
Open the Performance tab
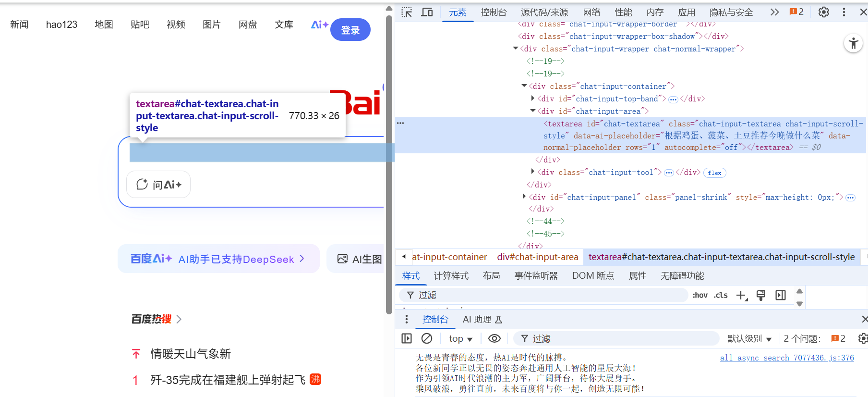point(623,12)
